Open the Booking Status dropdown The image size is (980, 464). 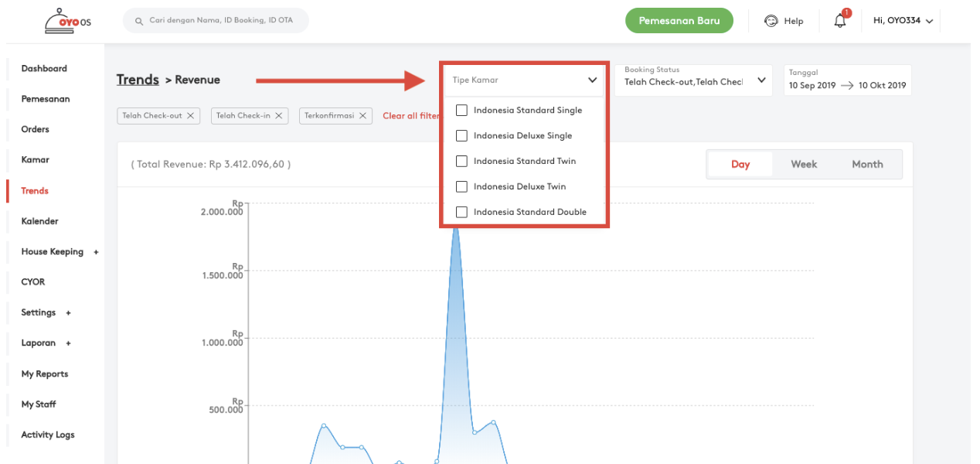click(x=693, y=80)
